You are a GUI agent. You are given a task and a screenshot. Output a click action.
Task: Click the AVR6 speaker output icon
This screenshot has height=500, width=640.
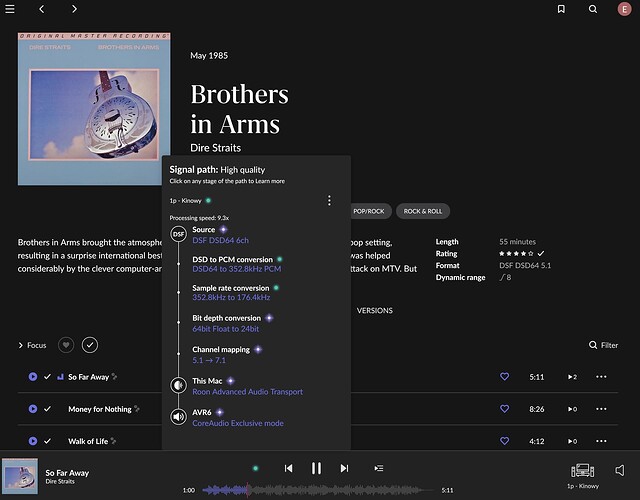(178, 417)
